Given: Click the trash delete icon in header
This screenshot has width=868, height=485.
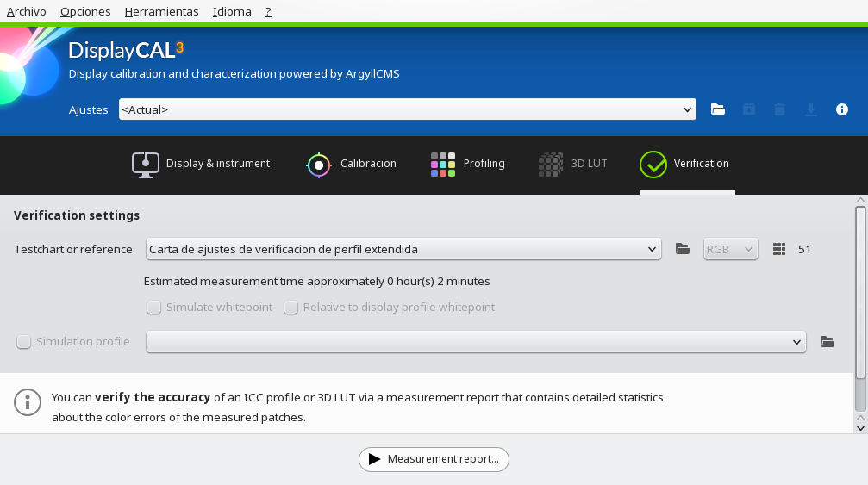Looking at the screenshot, I should pyautogui.click(x=779, y=109).
